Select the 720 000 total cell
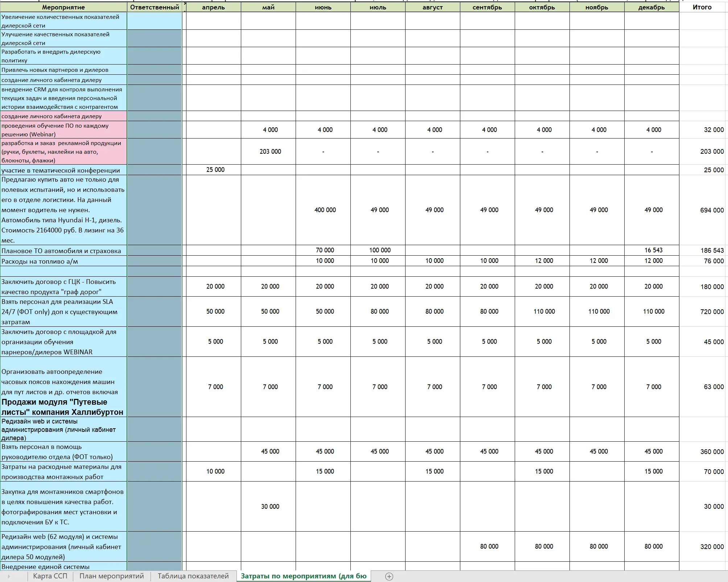The image size is (728, 582). point(712,311)
